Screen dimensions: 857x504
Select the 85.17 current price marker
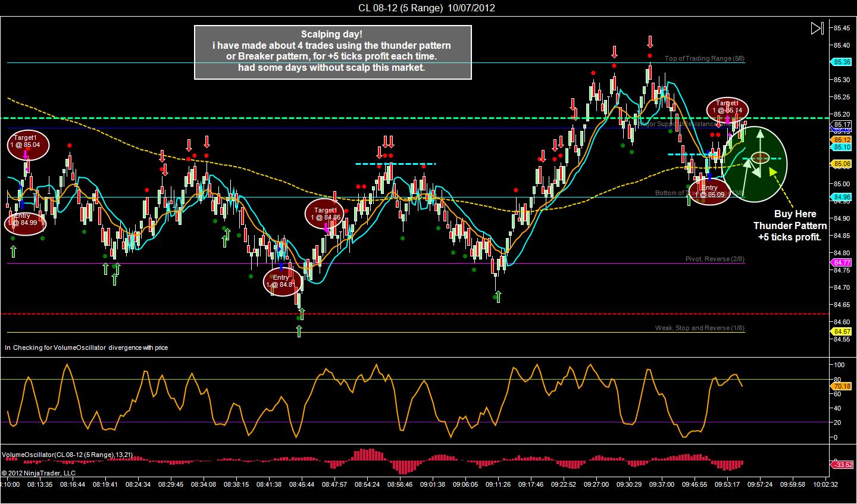tap(842, 124)
